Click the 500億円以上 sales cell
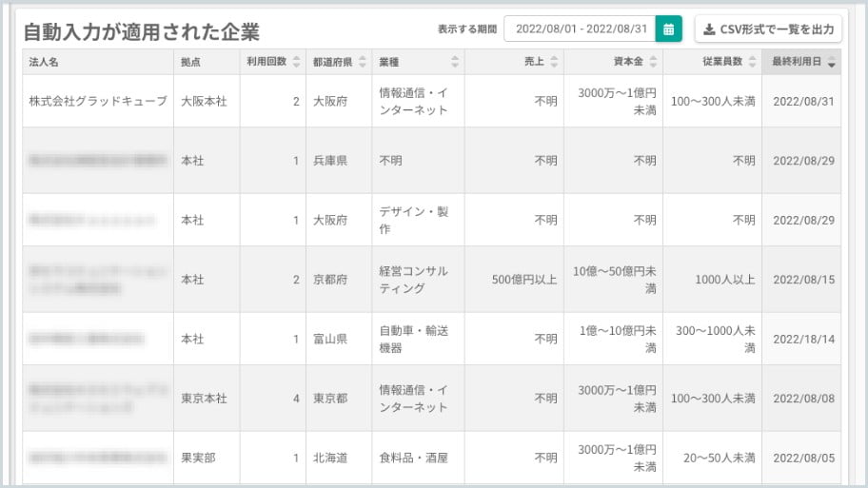Screen dimensions: 868x488 point(524,280)
